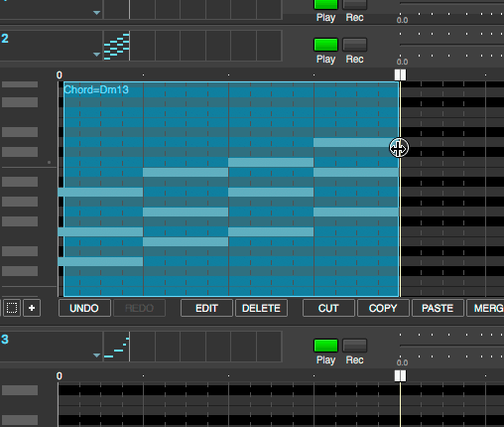Viewport: 504px width, 427px height.
Task: Click the MERGE button
Action: click(485, 308)
